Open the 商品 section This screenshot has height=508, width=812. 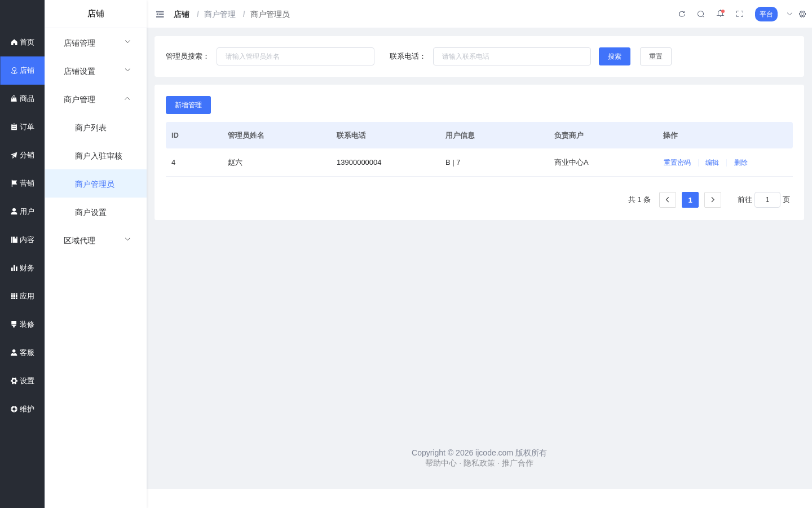point(23,99)
